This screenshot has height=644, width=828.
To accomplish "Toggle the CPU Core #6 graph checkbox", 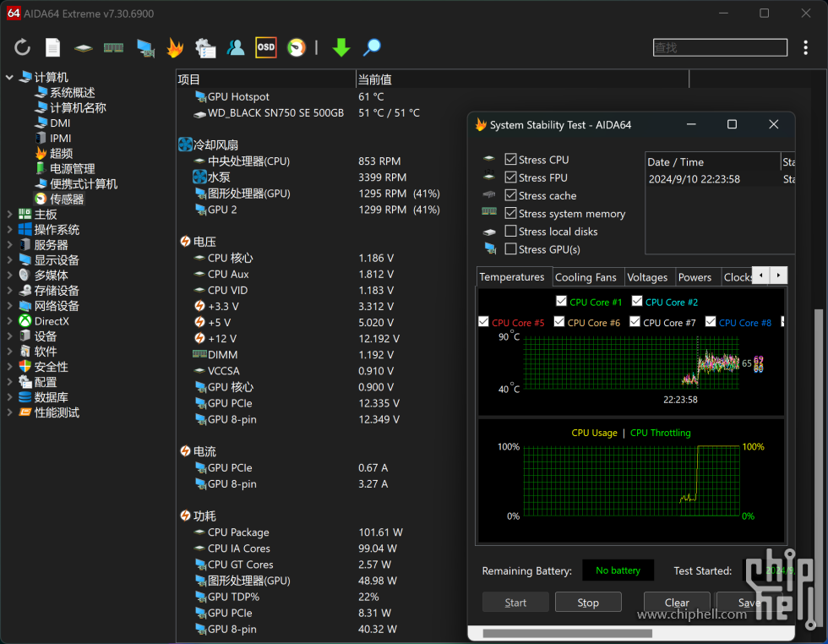I will tap(559, 322).
